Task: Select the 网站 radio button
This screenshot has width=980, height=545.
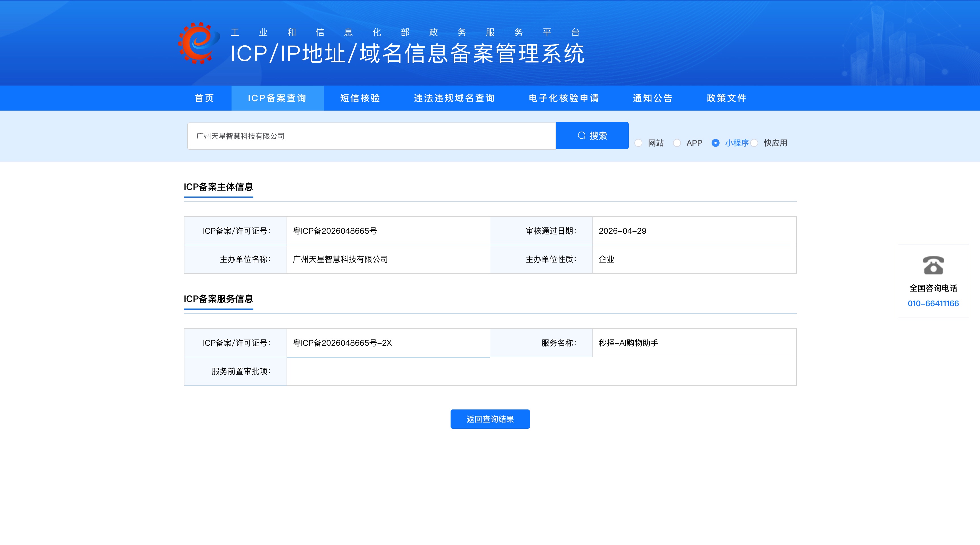Action: tap(638, 143)
